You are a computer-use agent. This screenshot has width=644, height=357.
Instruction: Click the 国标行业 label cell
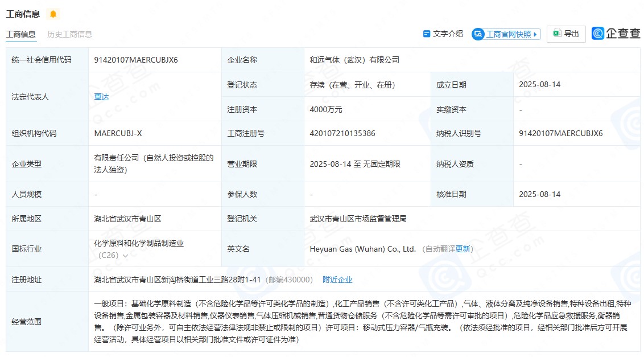(47, 249)
